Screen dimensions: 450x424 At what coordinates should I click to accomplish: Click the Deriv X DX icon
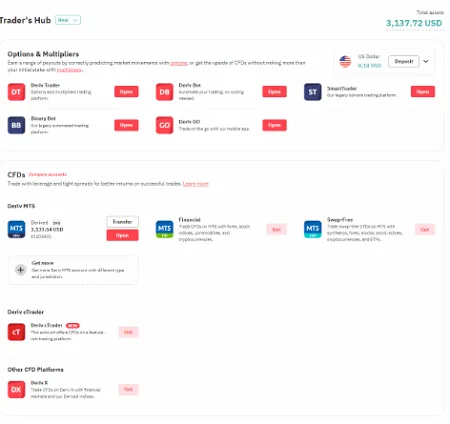point(16,390)
